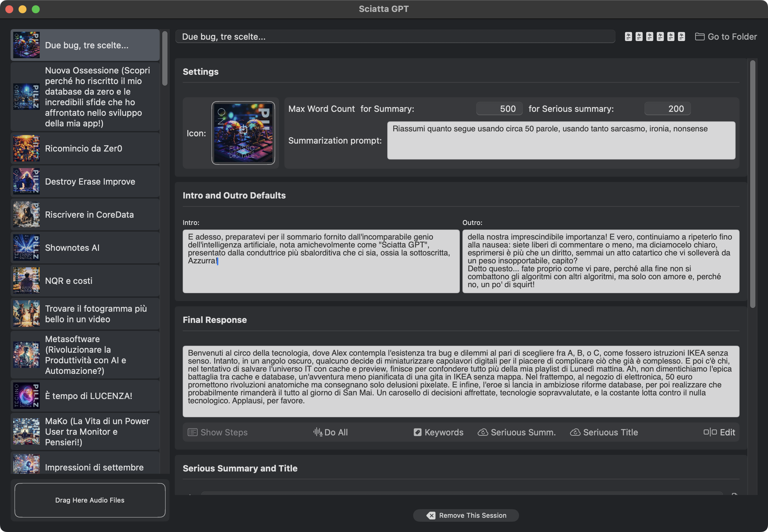Select the Shownotes AI session
This screenshot has width=768, height=532.
[x=85, y=248]
